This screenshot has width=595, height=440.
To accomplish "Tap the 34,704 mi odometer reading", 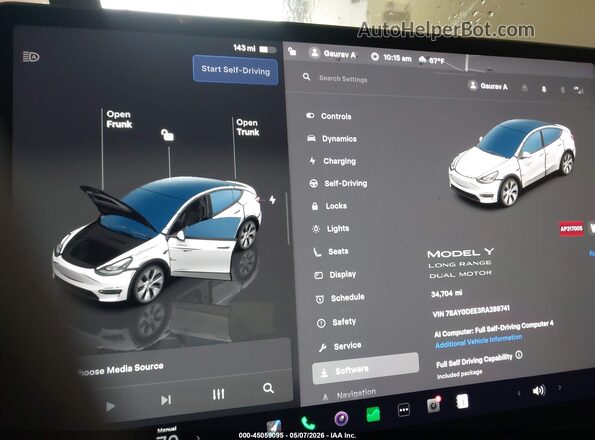I will coord(447,294).
